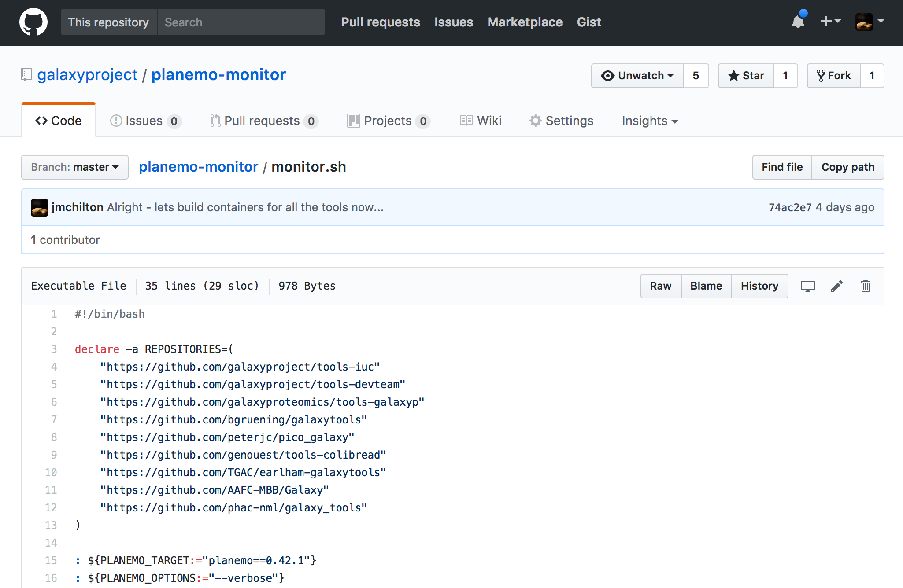Switch to the Code tab
This screenshot has height=588, width=903.
coord(59,121)
